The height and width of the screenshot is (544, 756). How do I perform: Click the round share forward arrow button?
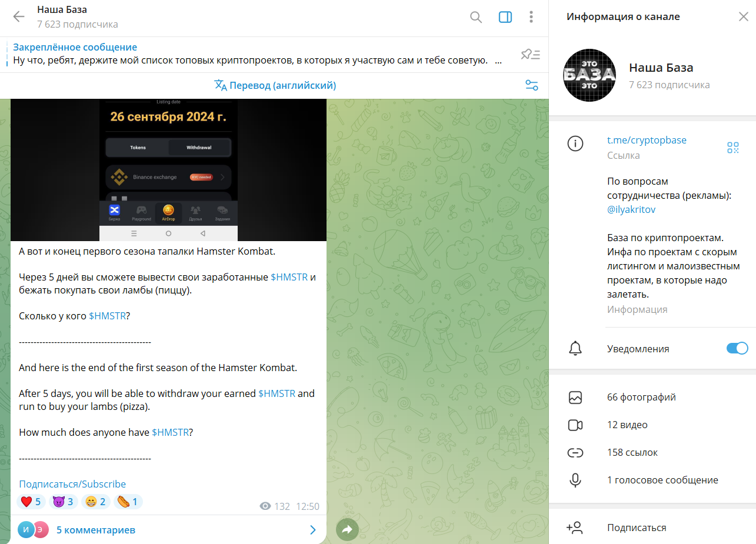[x=347, y=529]
